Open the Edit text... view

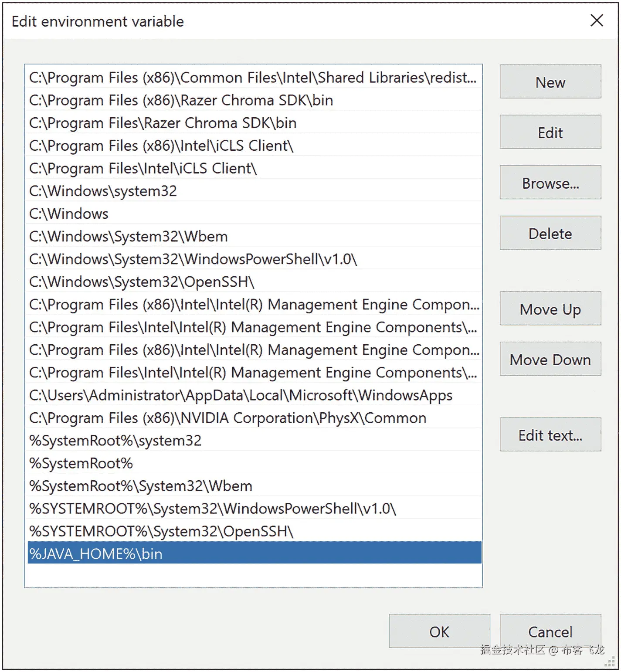(x=550, y=434)
